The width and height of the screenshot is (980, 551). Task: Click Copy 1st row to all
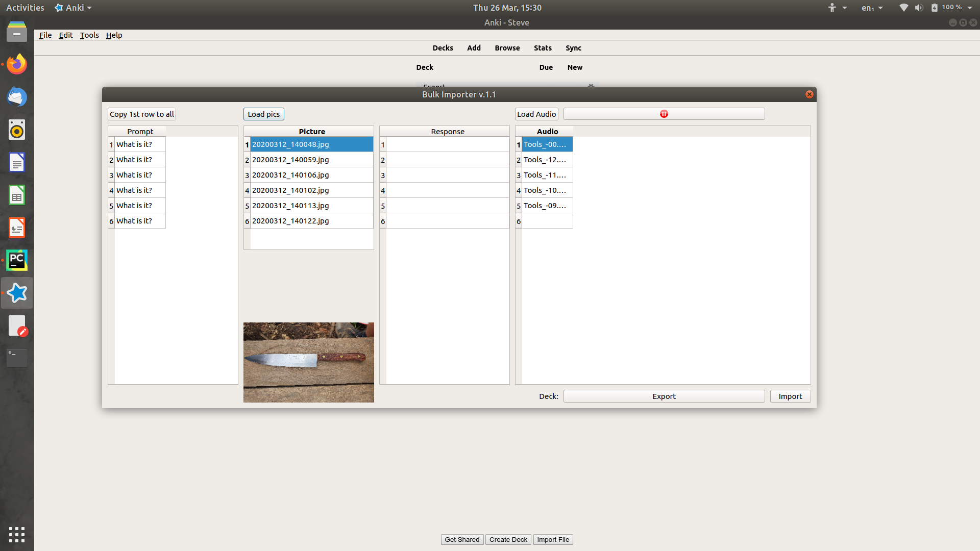point(142,114)
